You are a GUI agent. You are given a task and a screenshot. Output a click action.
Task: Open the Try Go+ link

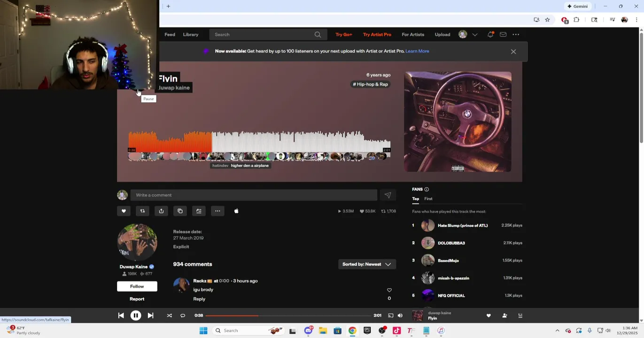[344, 35]
